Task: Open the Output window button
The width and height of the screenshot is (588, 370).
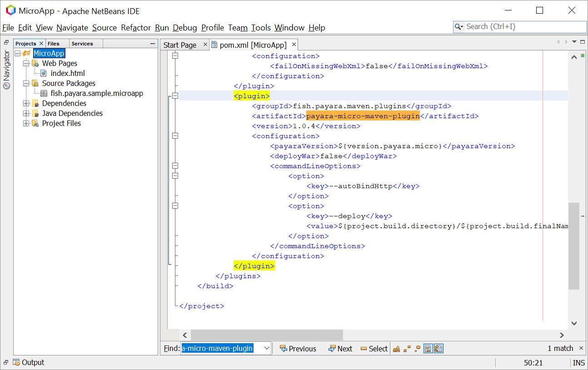Action: [x=29, y=362]
